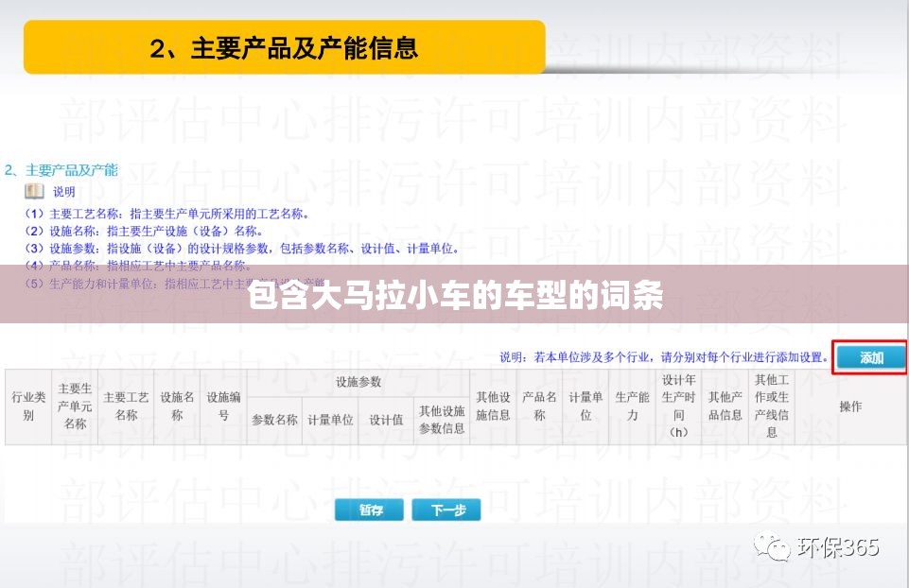Select the 其他设施参数信息 column header

tap(442, 420)
